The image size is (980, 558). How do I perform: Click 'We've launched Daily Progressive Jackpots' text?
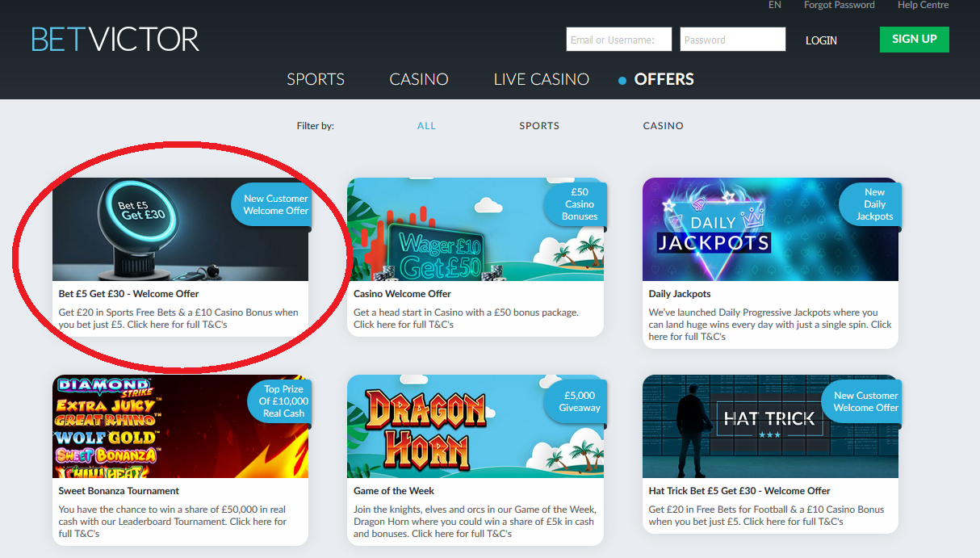tap(770, 325)
